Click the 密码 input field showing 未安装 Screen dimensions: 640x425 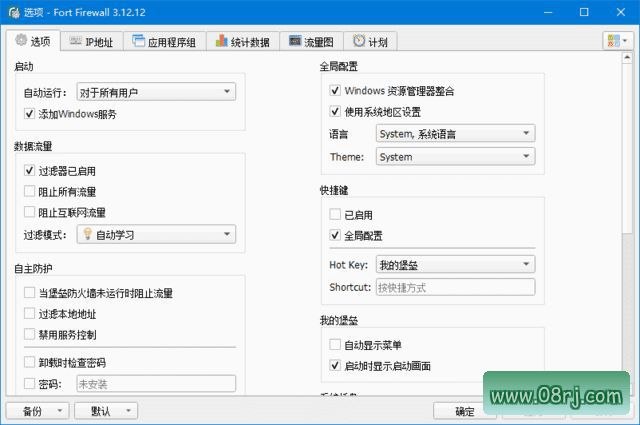156,384
